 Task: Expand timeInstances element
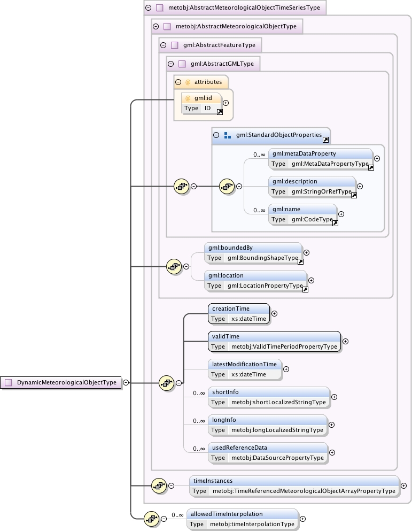pyautogui.click(x=403, y=486)
